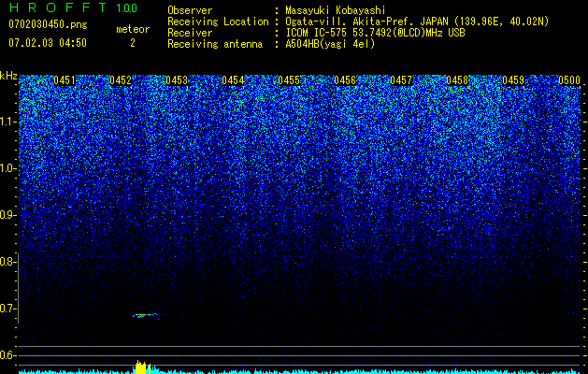Click the 0451 time marker
The image size is (588, 374).
[x=65, y=80]
